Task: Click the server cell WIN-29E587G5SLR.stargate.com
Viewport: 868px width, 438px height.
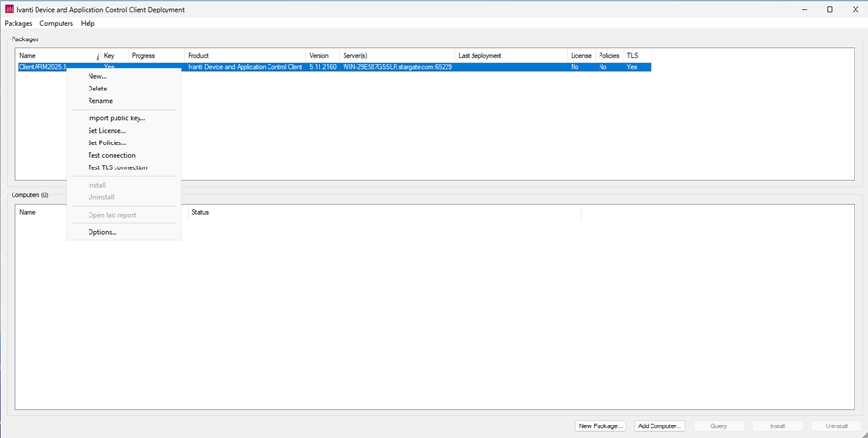Action: coord(396,67)
